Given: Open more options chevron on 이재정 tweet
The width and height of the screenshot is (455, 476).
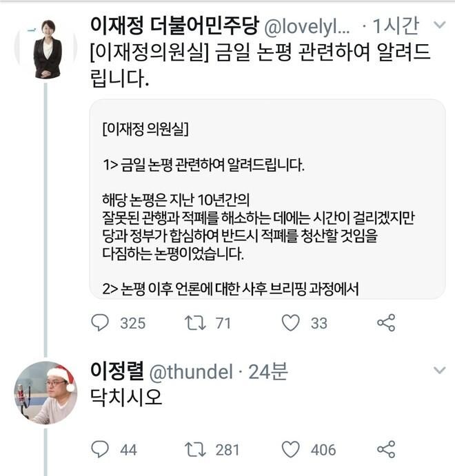Looking at the screenshot, I should pyautogui.click(x=438, y=26).
